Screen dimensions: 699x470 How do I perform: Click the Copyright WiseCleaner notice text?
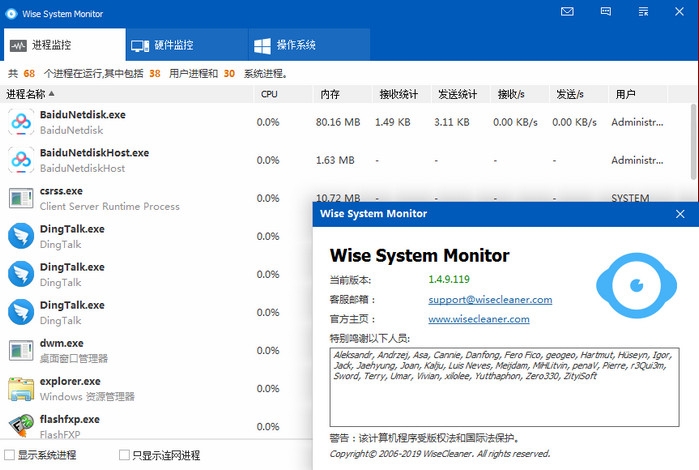[x=440, y=454]
